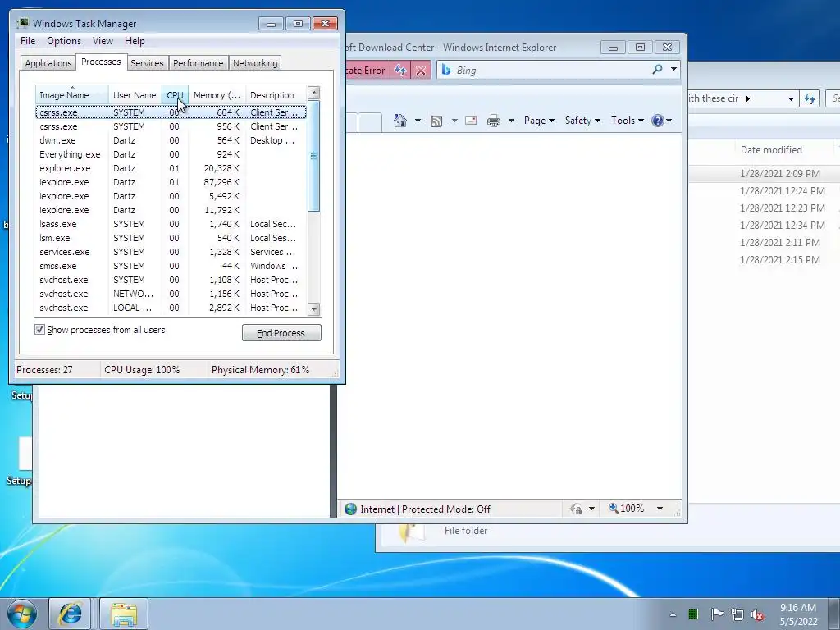Select the iexplore.exe row using 87,296 K

tap(171, 182)
